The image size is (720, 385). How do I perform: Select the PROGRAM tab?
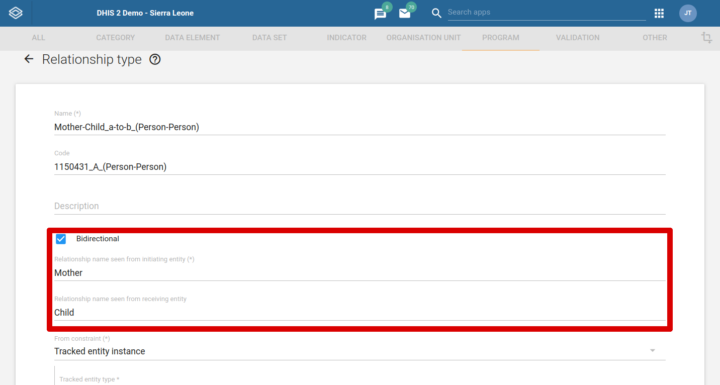[x=501, y=38]
